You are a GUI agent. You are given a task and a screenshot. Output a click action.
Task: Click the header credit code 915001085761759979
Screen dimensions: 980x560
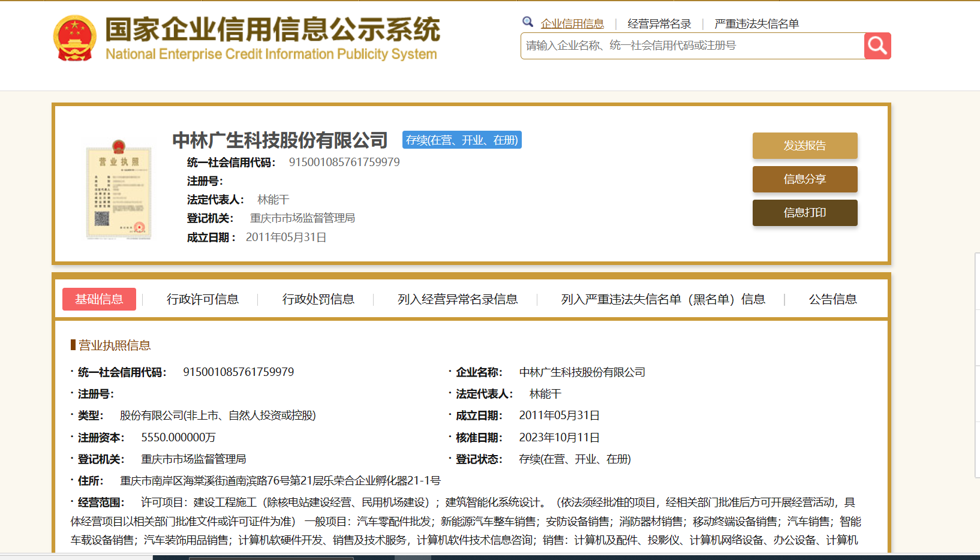(x=344, y=162)
